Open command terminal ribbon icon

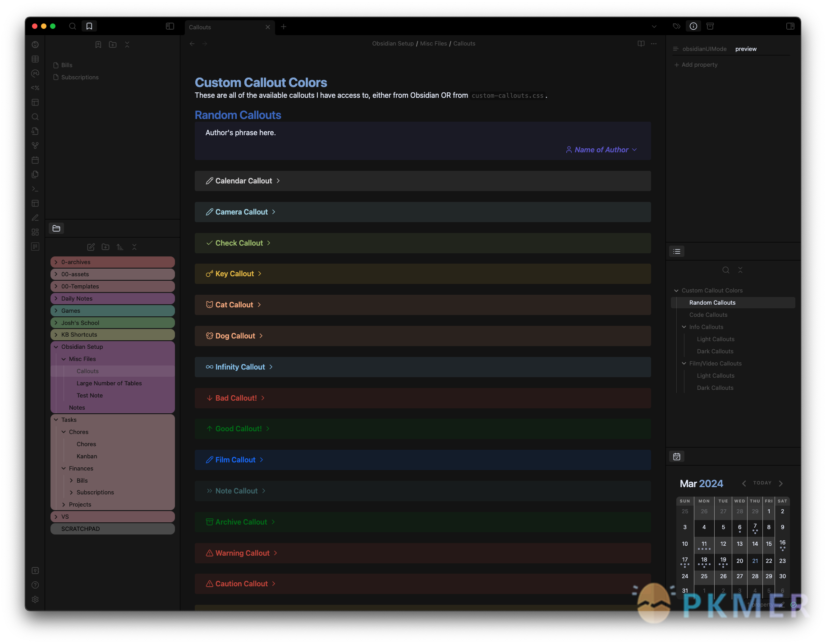(35, 189)
